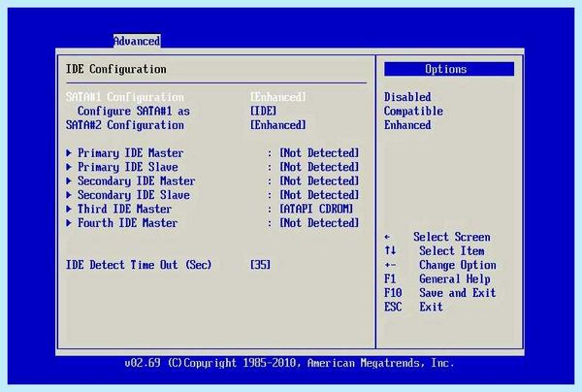This screenshot has height=392, width=582.
Task: Click the IDE Detect Time Out [35] value
Action: [x=260, y=265]
